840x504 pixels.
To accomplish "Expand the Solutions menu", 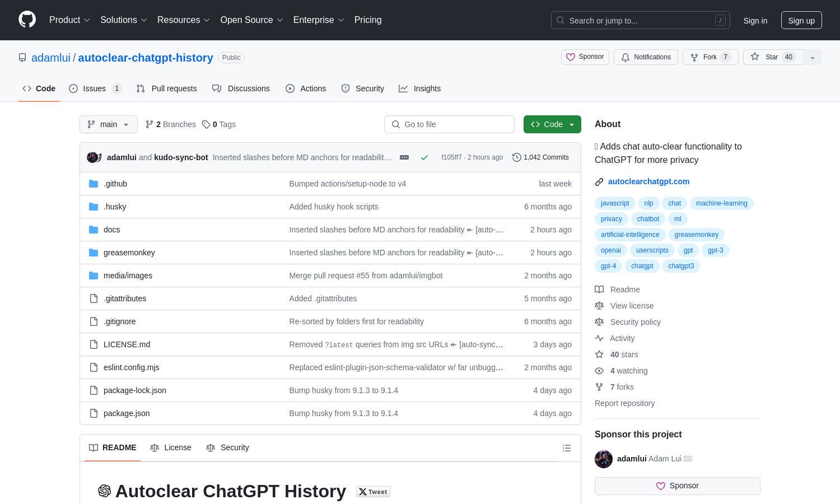I will (x=123, y=20).
